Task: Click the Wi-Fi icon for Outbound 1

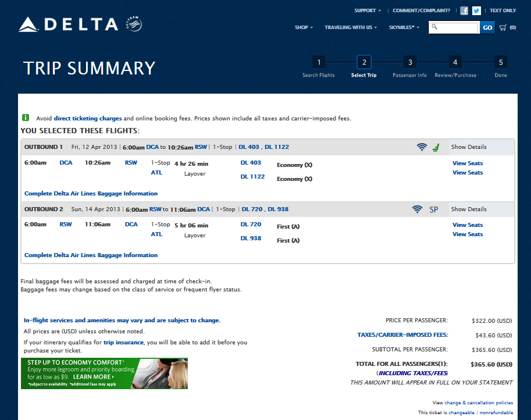Action: pos(422,147)
